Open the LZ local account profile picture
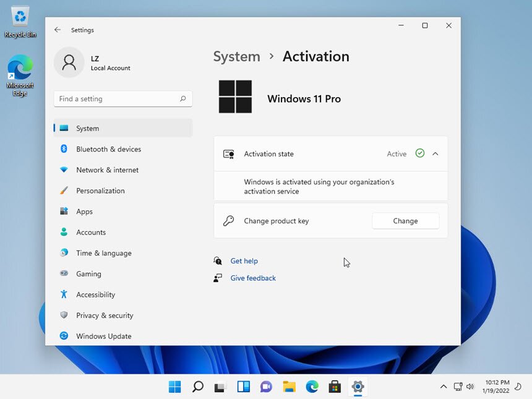The image size is (532, 399). click(69, 62)
